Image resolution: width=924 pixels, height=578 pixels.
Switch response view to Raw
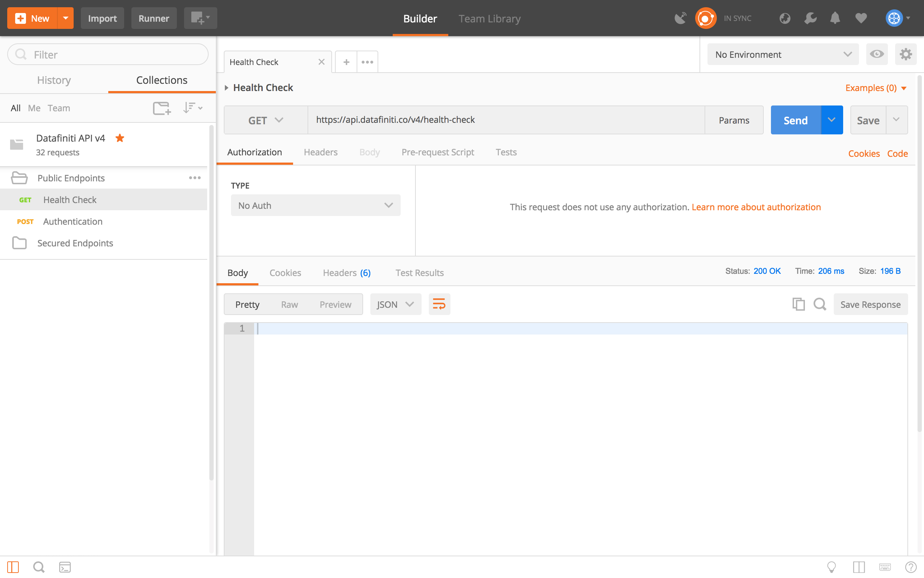(x=289, y=304)
